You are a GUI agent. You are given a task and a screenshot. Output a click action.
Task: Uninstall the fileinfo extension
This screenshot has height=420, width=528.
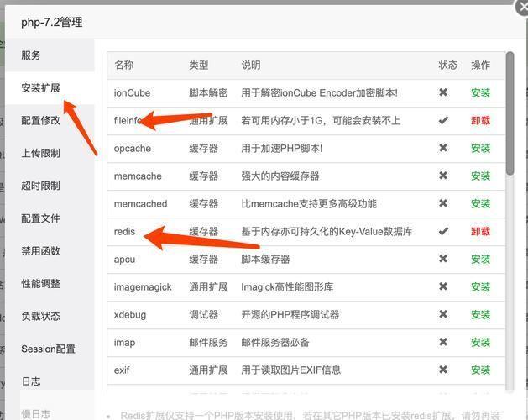pyautogui.click(x=480, y=120)
